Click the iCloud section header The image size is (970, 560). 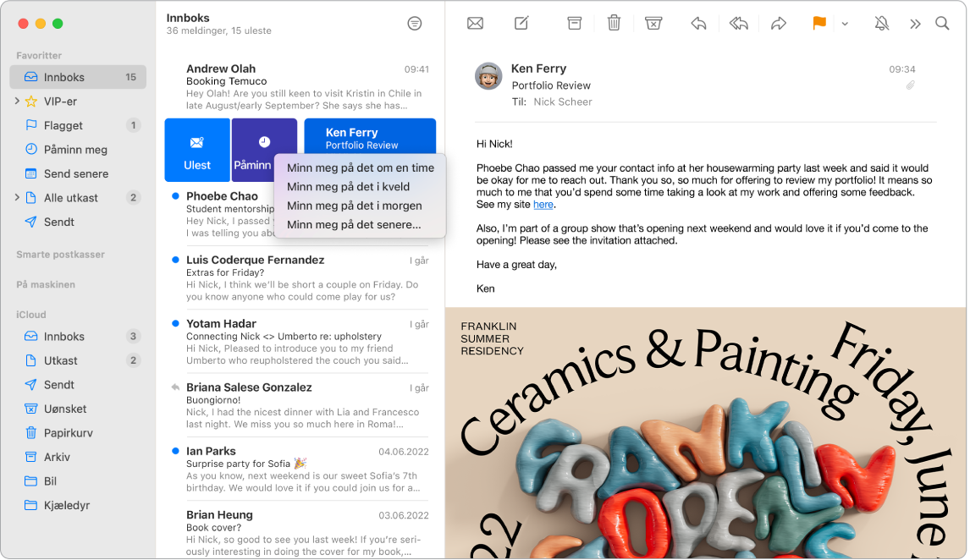pos(31,315)
